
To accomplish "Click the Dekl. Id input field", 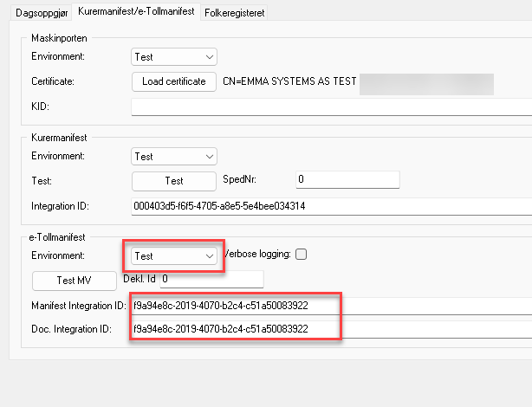I will 211,280.
